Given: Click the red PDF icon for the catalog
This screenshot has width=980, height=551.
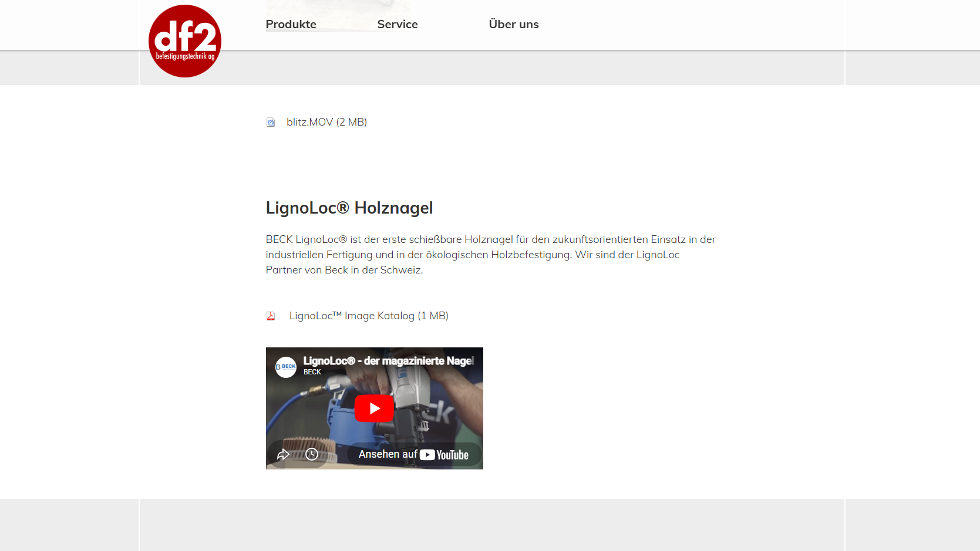Looking at the screenshot, I should [271, 316].
